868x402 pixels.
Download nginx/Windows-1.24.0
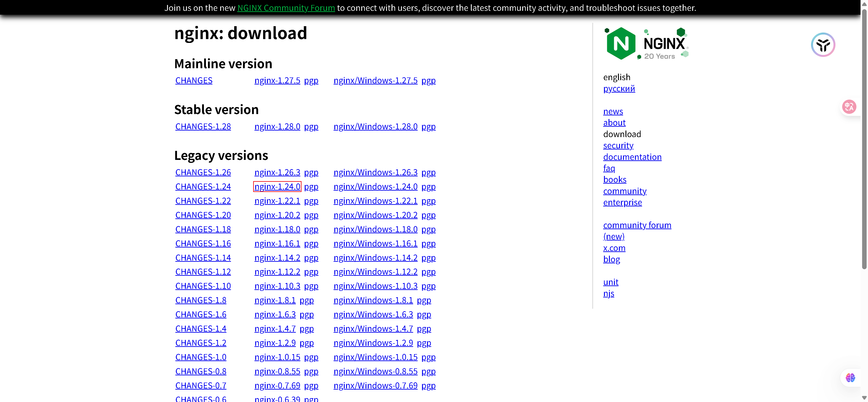(x=375, y=187)
